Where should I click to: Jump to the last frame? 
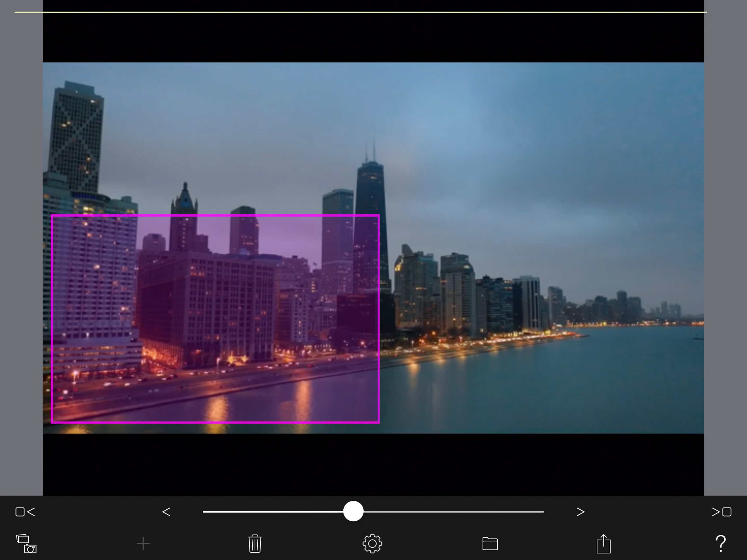click(721, 512)
